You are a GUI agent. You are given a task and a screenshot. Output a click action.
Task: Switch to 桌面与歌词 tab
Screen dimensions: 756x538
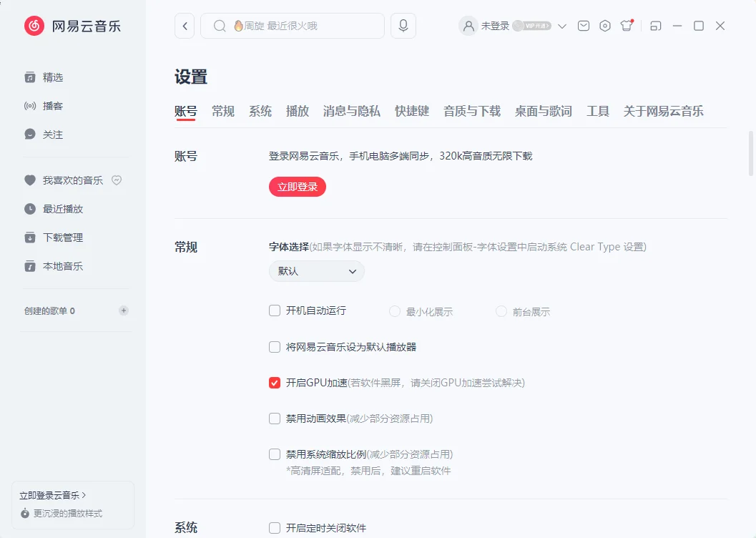[544, 112]
